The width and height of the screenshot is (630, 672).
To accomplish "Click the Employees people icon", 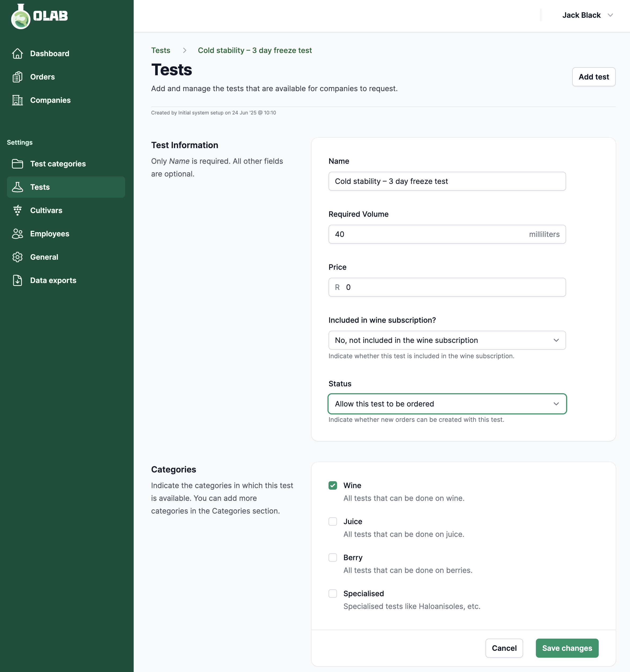I will point(17,233).
